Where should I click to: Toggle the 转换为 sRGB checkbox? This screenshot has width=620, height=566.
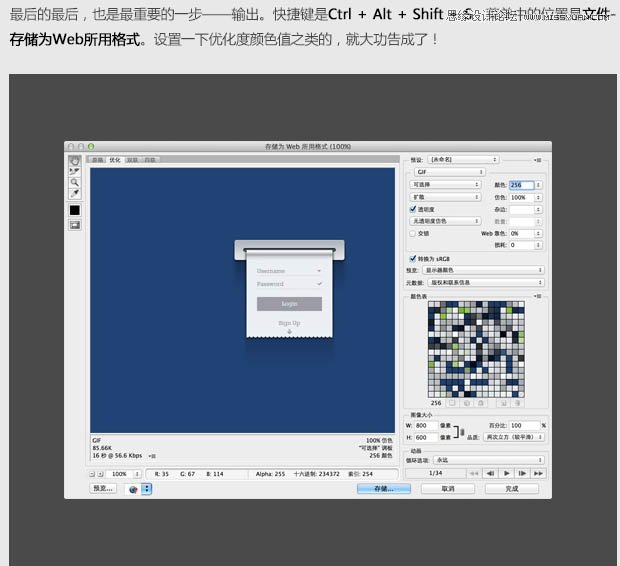point(413,259)
